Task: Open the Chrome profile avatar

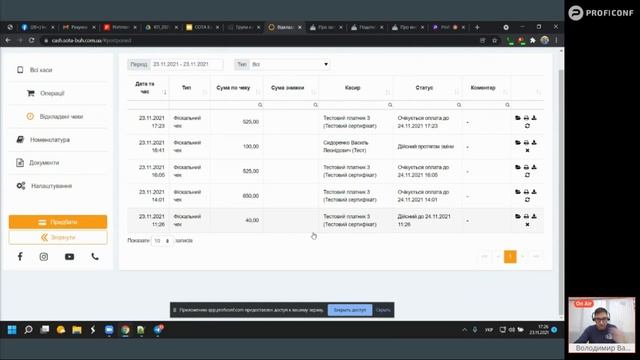Action: [544, 40]
